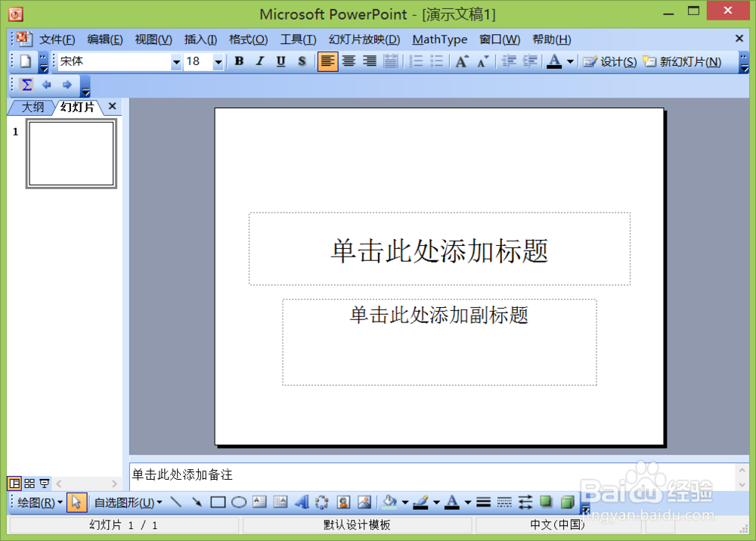Toggle text Shadow formatting
This screenshot has height=541, width=756.
302,61
